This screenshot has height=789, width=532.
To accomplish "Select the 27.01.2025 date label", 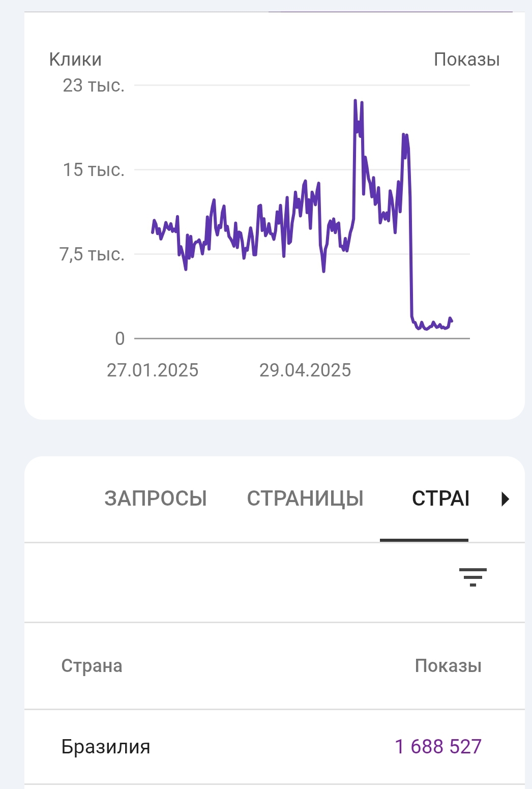I will pos(153,370).
